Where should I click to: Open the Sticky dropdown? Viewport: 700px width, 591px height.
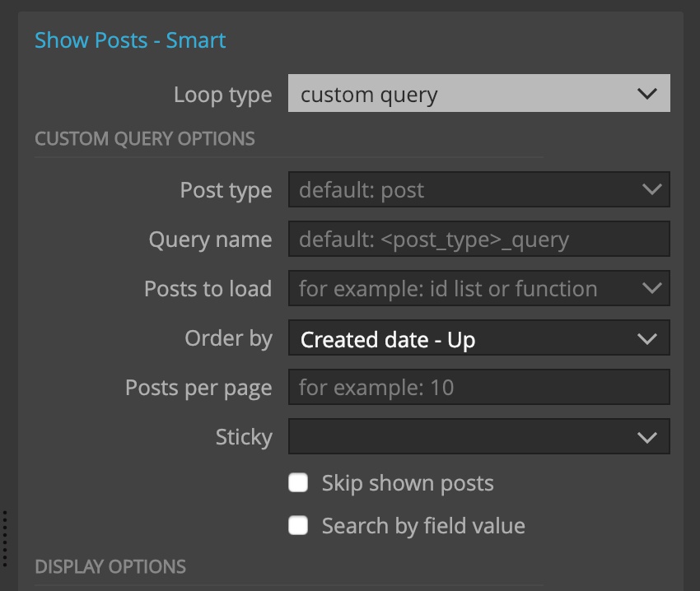click(x=478, y=436)
